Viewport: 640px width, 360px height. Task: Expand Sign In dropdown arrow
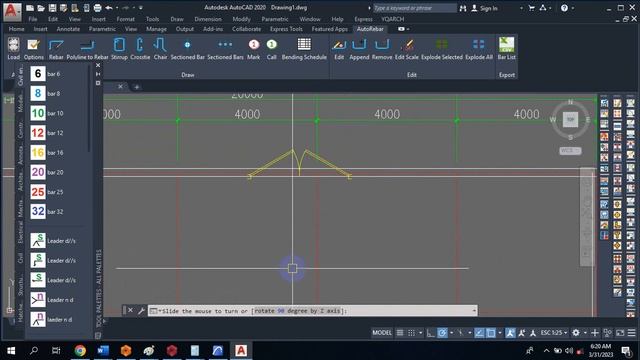pos(521,8)
